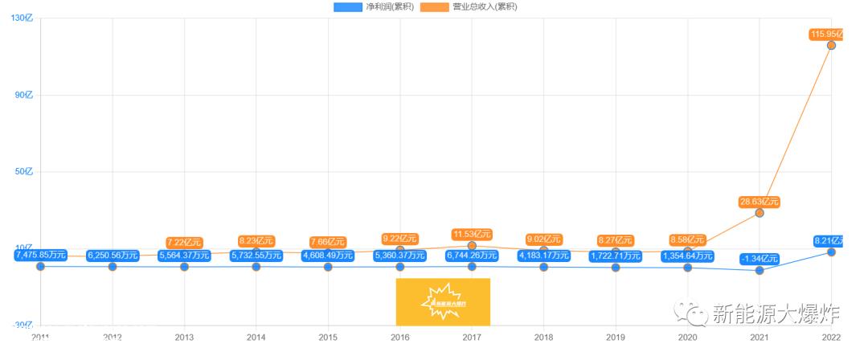The image size is (868, 352).
Task: Select the 2021 revenue point 28.63亿元
Action: (759, 212)
